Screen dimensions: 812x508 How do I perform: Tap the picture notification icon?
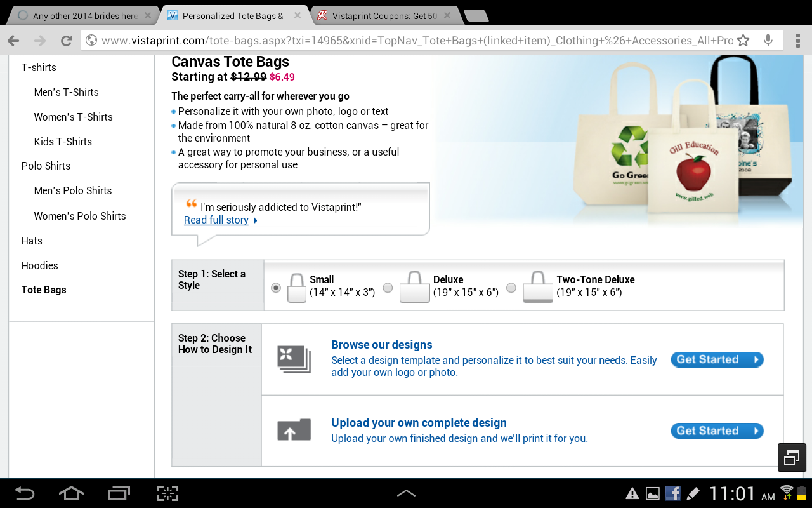(x=652, y=493)
